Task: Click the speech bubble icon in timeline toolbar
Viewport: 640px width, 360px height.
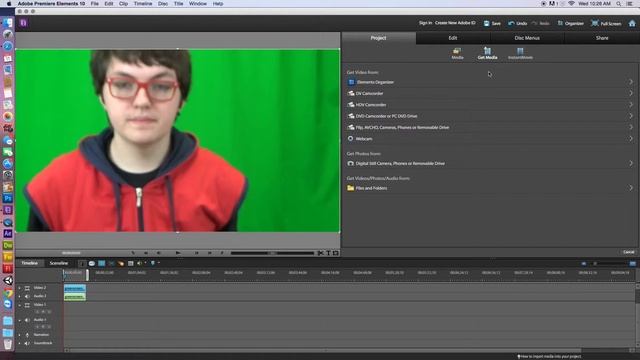Action: coord(92,264)
